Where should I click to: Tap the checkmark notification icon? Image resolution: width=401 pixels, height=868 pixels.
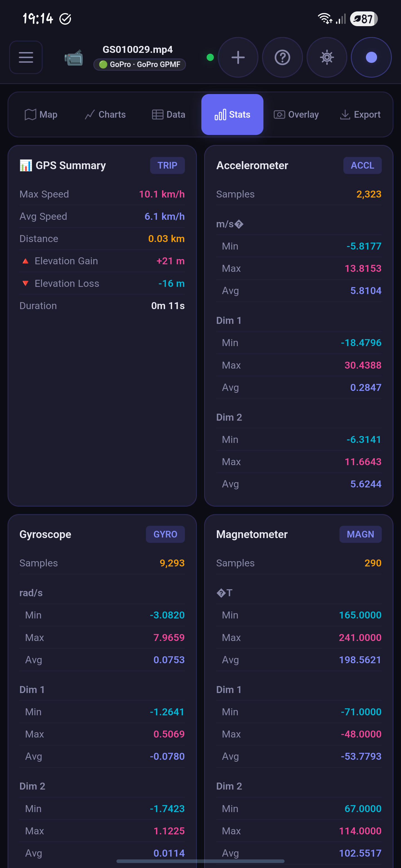tap(65, 19)
